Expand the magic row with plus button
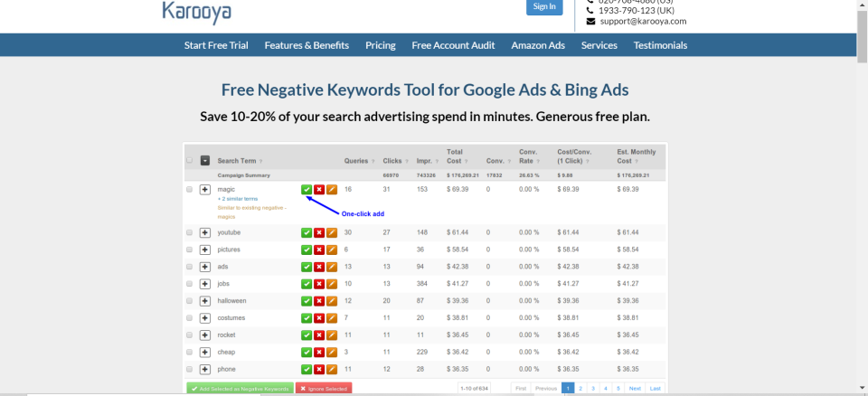868x396 pixels. click(205, 190)
